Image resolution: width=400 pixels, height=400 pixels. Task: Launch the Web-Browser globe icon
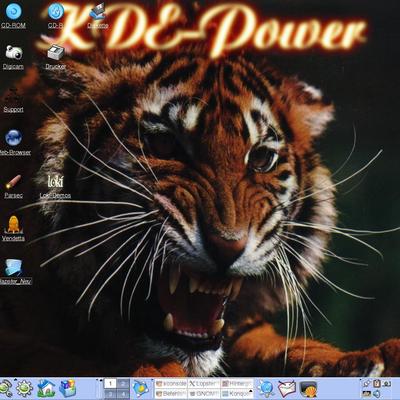pyautogui.click(x=14, y=143)
